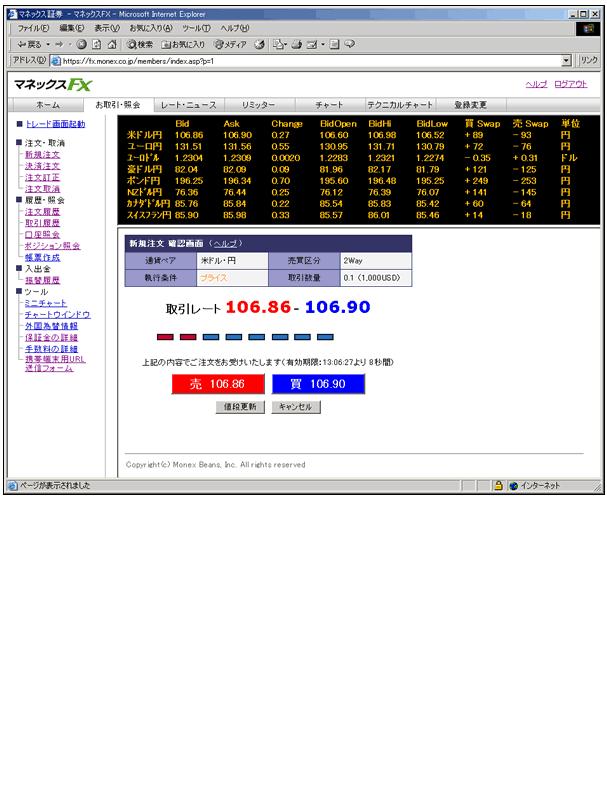Open the 振替履歴 sidebar link
Screen dimensions: 607x800
[x=42, y=280]
